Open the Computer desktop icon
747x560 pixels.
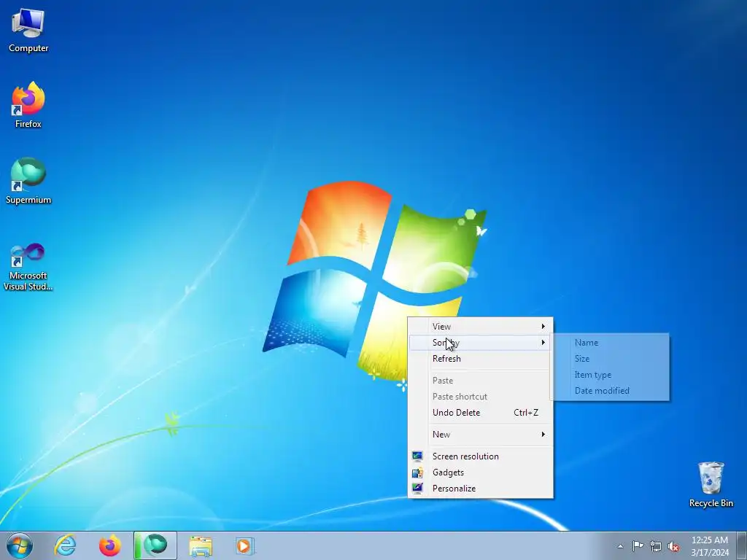[28, 31]
